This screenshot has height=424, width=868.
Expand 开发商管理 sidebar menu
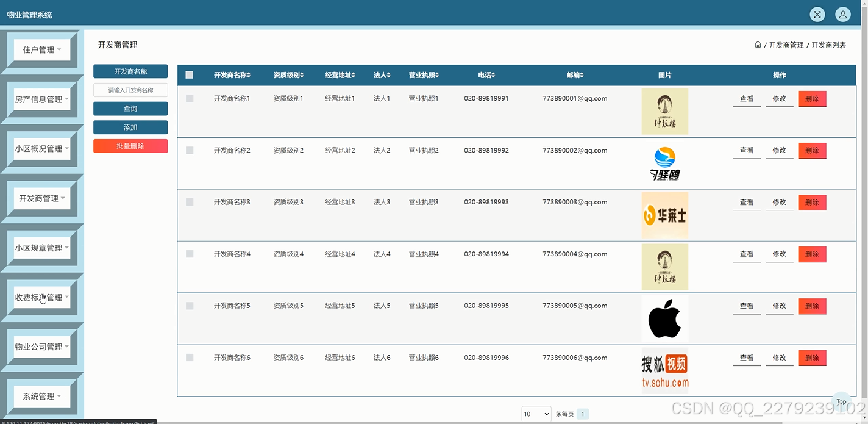click(42, 198)
